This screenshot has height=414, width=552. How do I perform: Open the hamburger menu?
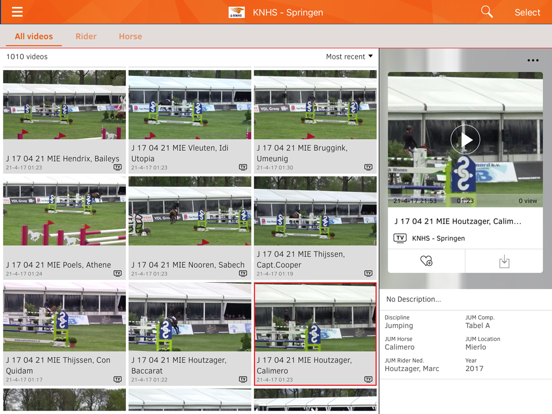point(17,12)
